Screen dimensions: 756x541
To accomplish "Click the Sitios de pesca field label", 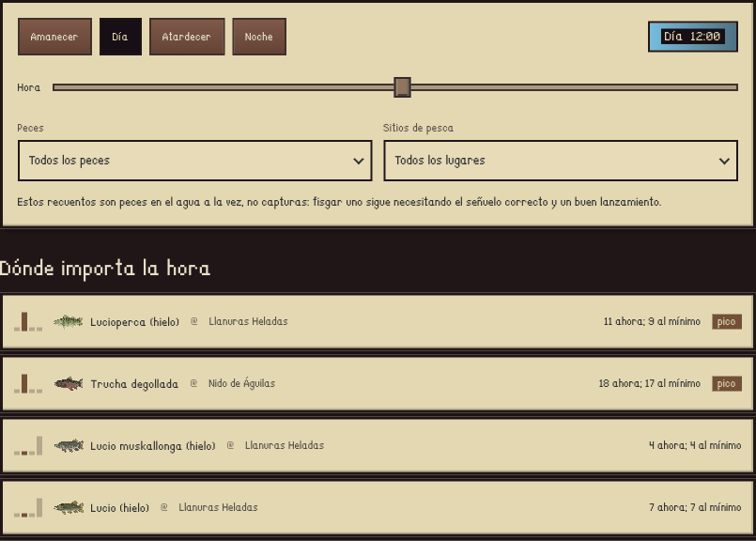I will pyautogui.click(x=418, y=128).
